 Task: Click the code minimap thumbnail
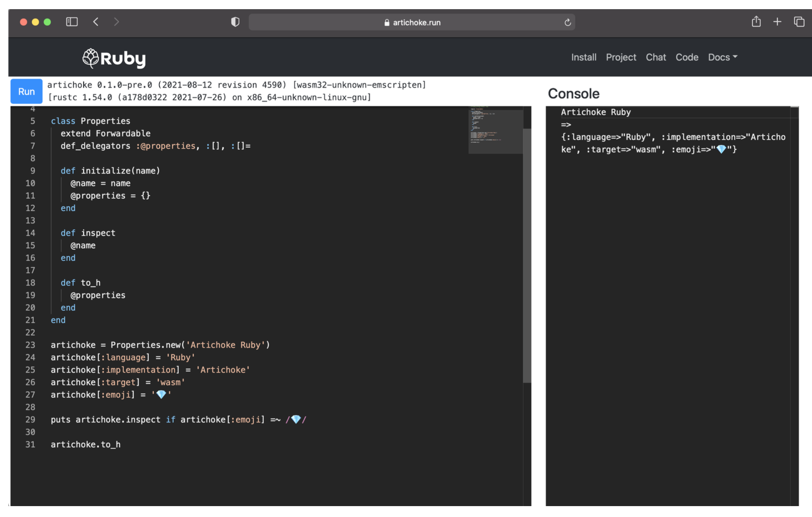495,130
